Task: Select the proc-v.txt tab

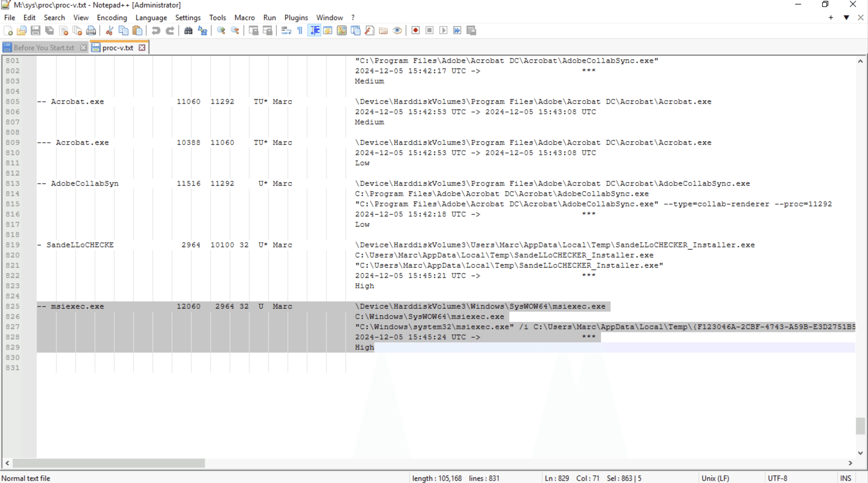Action: pyautogui.click(x=118, y=48)
